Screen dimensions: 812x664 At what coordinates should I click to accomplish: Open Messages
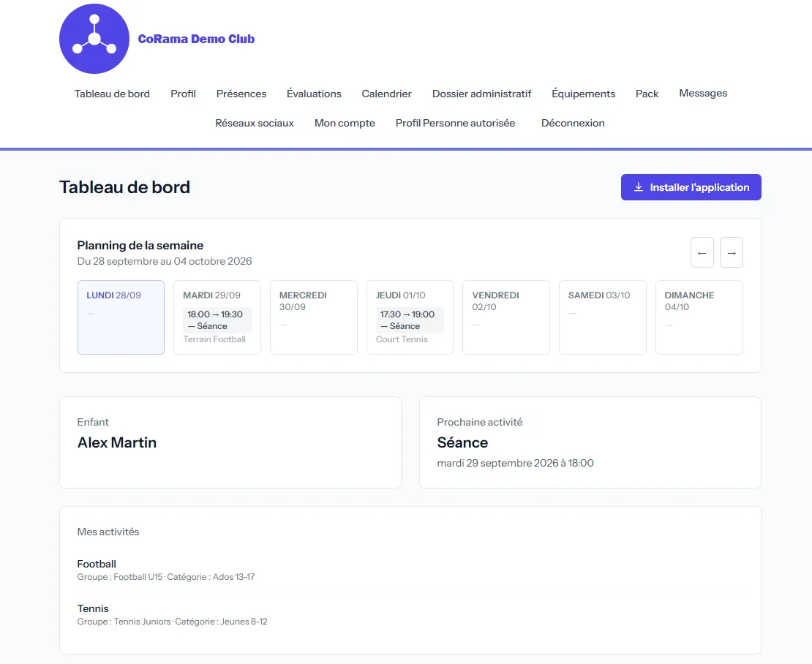[x=703, y=93]
